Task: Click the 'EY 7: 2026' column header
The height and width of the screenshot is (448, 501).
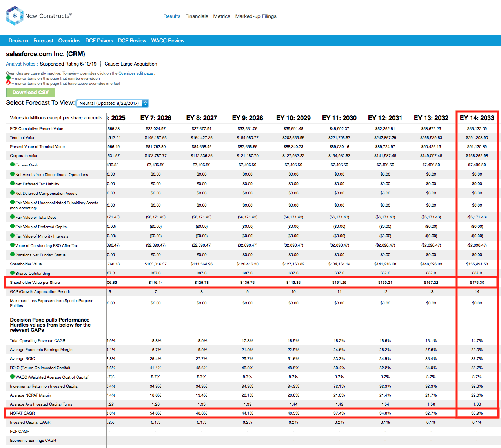Action: pyautogui.click(x=156, y=118)
